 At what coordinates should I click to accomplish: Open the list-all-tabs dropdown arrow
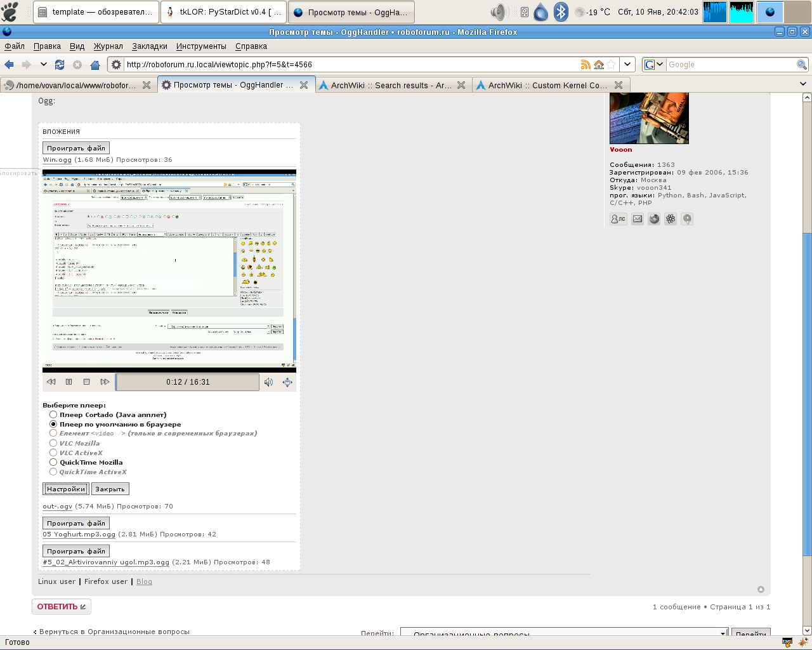pos(802,84)
